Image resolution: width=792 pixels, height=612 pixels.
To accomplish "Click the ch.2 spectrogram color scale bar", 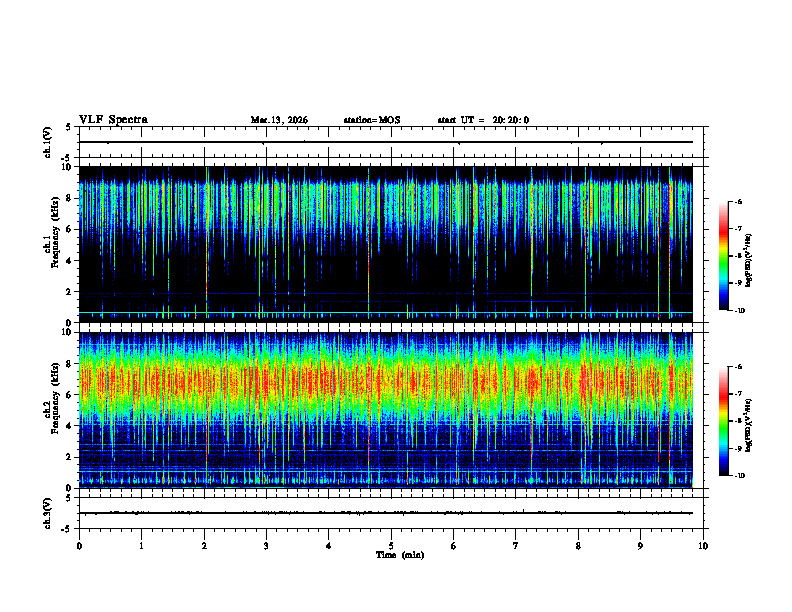I will (x=724, y=421).
